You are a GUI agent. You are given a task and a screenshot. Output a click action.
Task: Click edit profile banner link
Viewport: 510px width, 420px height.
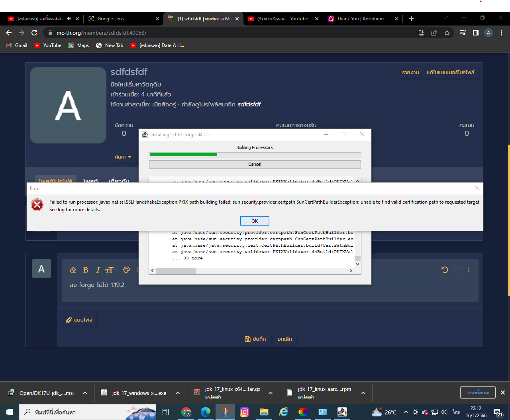(x=451, y=73)
